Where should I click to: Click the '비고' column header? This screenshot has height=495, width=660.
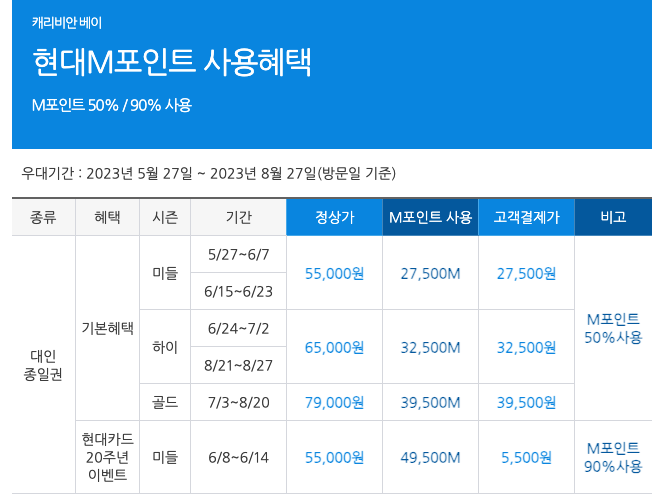pyautogui.click(x=613, y=217)
